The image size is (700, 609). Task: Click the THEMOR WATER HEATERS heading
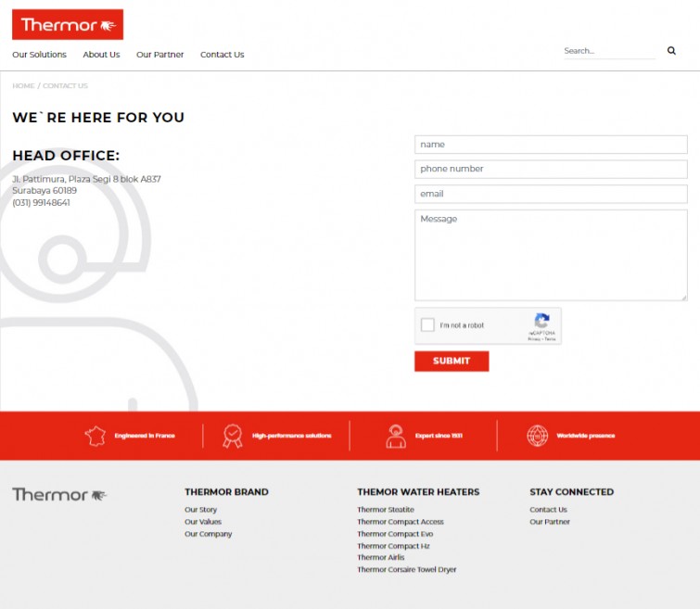pos(418,492)
